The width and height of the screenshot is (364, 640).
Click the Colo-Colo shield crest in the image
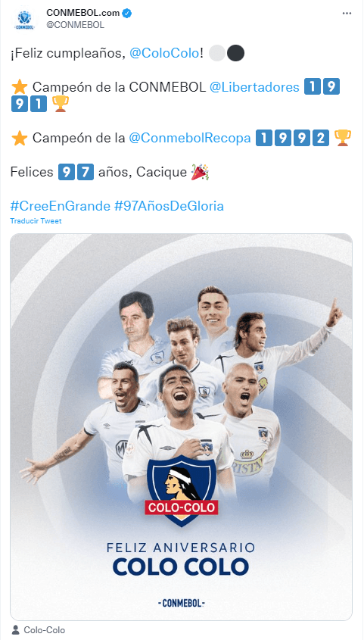pyautogui.click(x=182, y=491)
